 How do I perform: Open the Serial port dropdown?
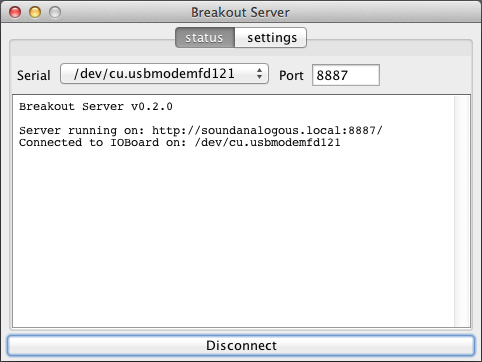point(164,74)
